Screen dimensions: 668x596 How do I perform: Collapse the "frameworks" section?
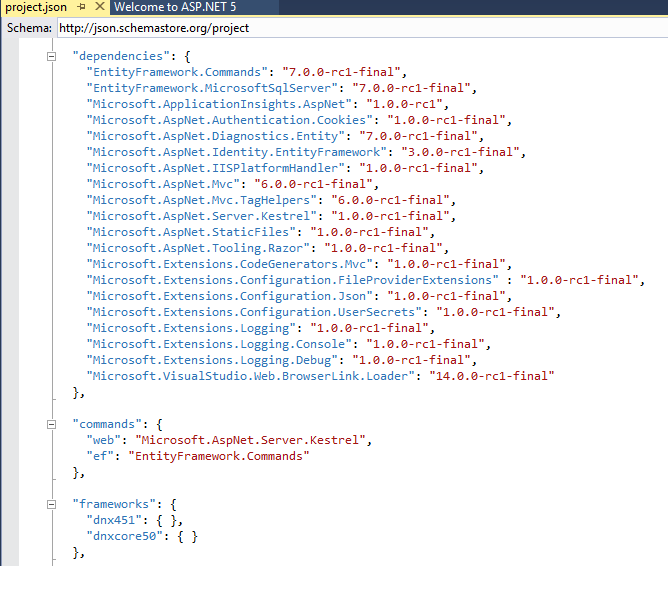(51, 504)
